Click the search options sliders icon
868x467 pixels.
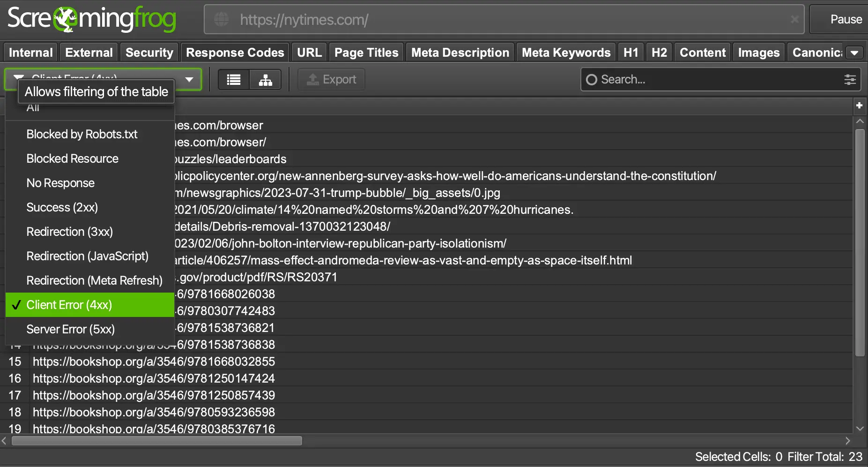click(850, 80)
